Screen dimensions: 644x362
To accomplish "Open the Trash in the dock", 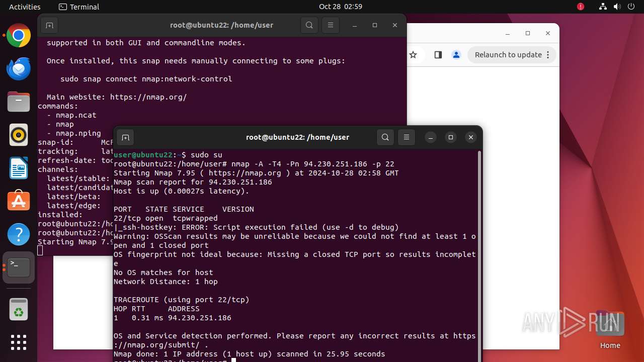I will [19, 309].
